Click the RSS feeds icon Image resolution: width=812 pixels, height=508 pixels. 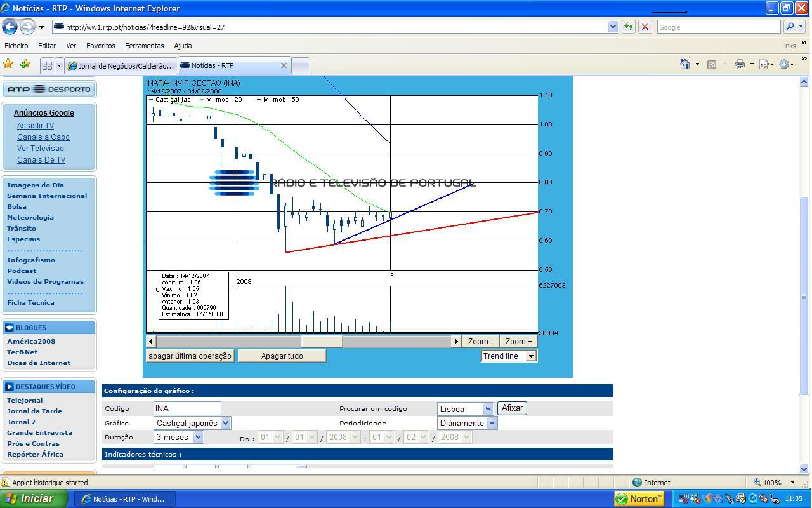pos(712,64)
